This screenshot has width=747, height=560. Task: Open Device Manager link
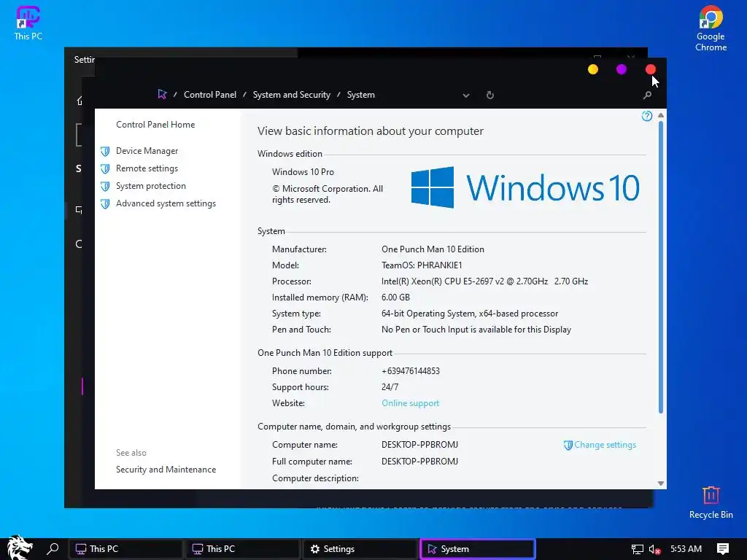[147, 151]
